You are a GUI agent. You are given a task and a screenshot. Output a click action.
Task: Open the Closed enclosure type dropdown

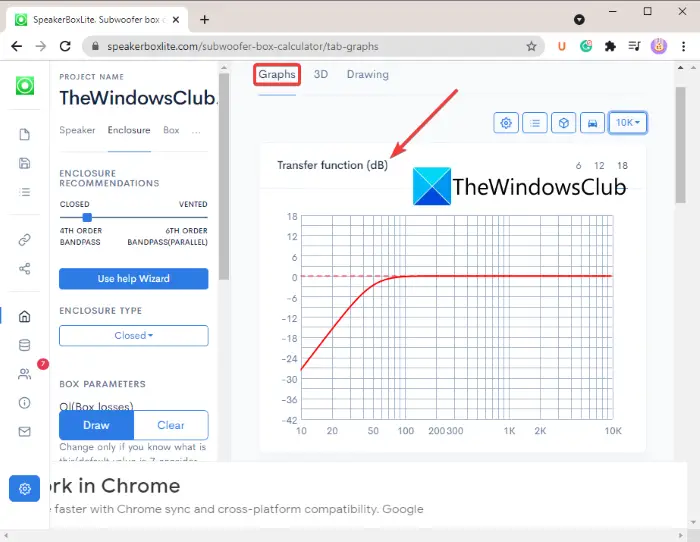point(133,335)
